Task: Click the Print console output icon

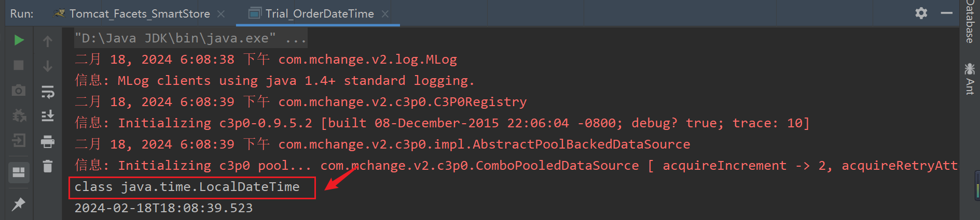Action: tap(48, 141)
